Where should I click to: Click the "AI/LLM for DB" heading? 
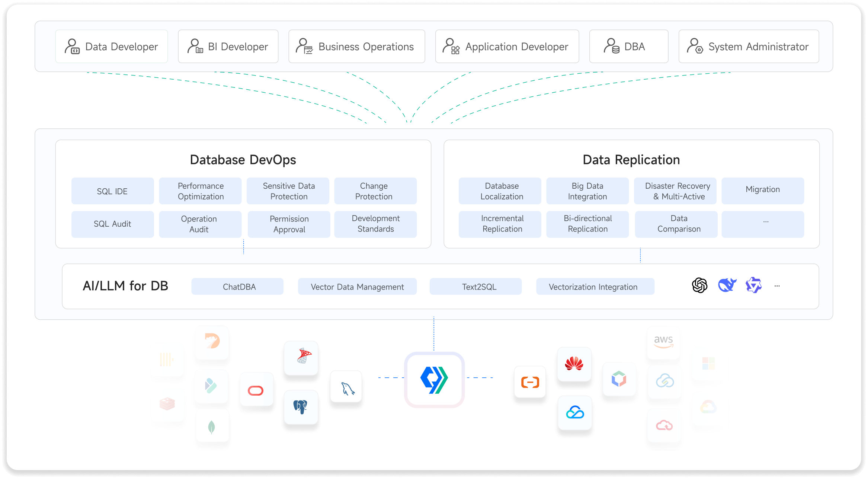pos(125,286)
